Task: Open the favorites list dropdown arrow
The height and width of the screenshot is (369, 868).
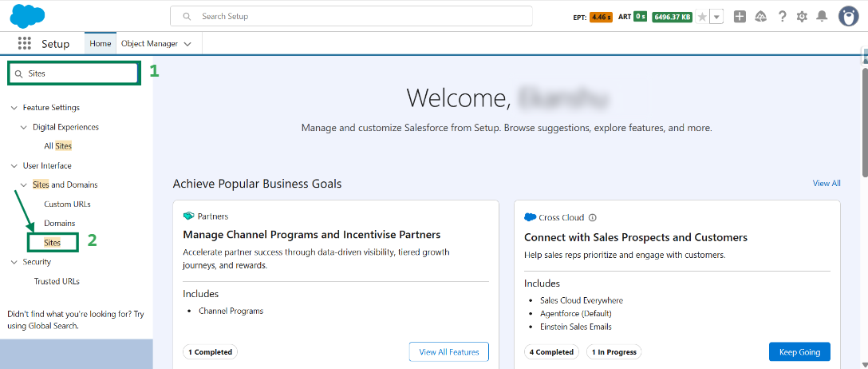Action: 717,17
